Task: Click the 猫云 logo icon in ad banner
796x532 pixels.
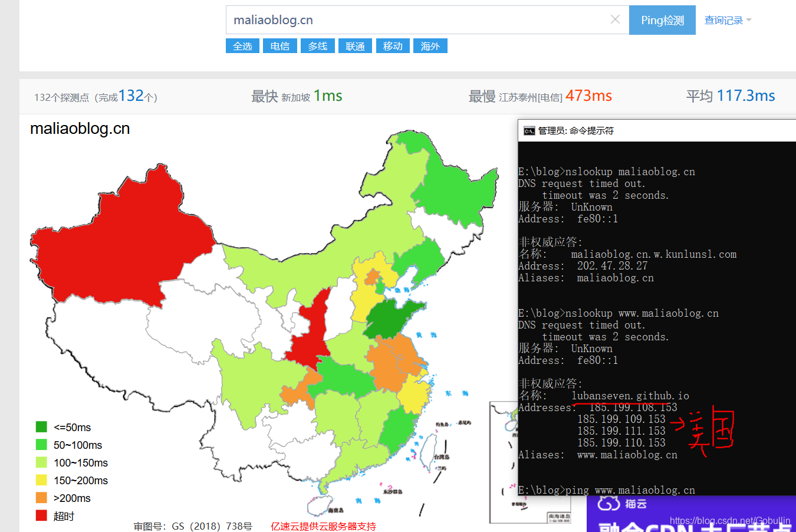Action: [608, 503]
